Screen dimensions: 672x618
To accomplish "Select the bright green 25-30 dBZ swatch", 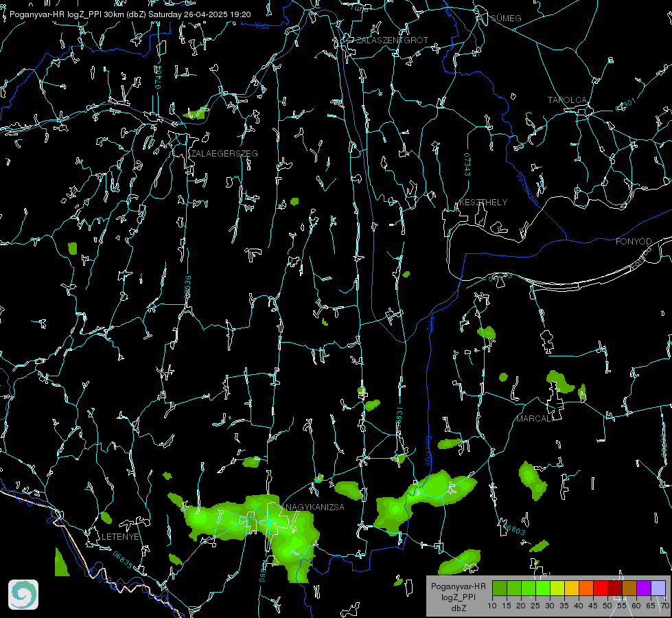I will tap(543, 588).
